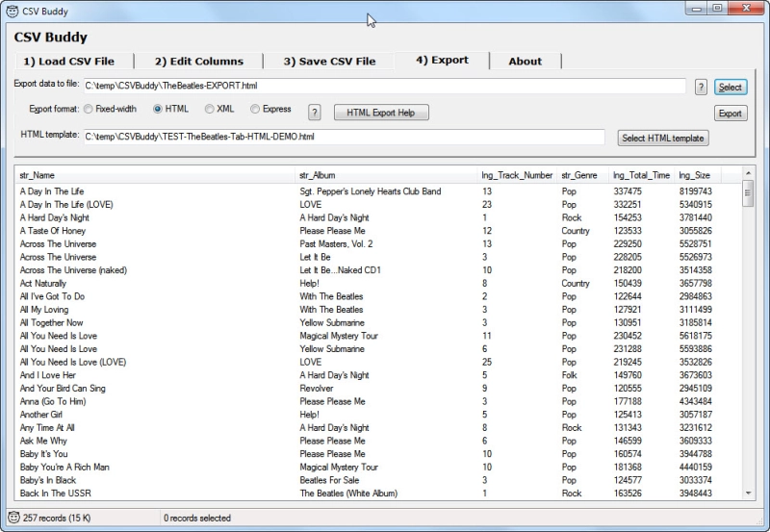Screen dimensions: 770x532
Task: Select the Export tab
Action: click(442, 60)
